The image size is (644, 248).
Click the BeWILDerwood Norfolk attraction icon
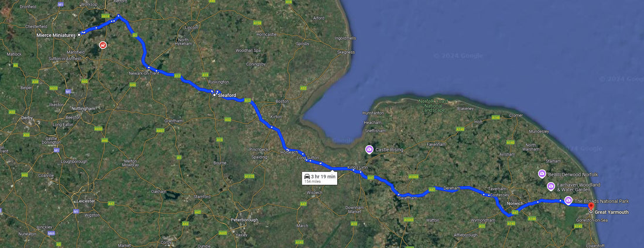pyautogui.click(x=542, y=174)
